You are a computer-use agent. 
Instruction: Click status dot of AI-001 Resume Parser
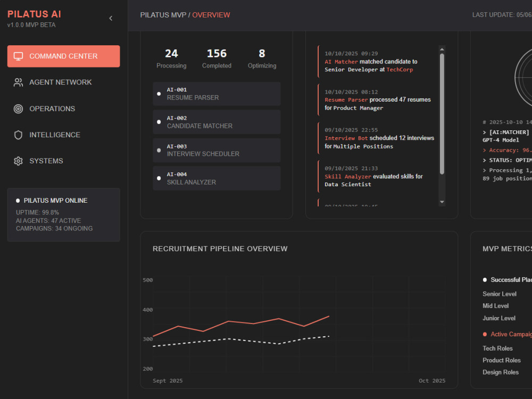[159, 94]
